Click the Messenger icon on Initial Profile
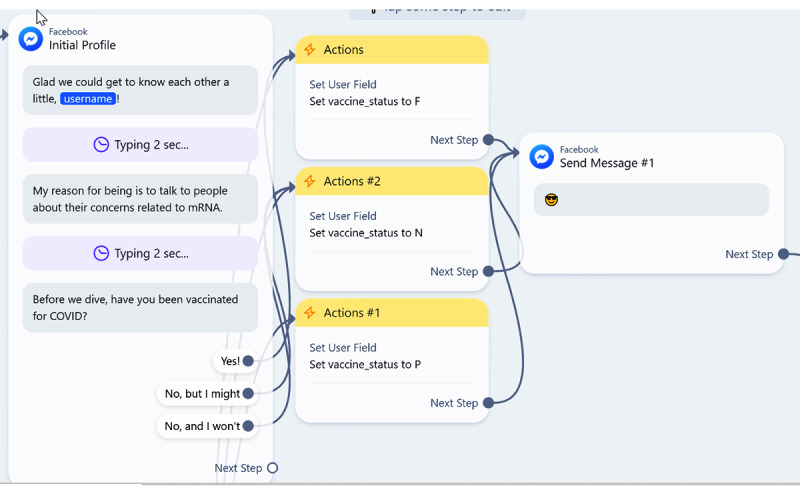The width and height of the screenshot is (800, 492). point(31,39)
